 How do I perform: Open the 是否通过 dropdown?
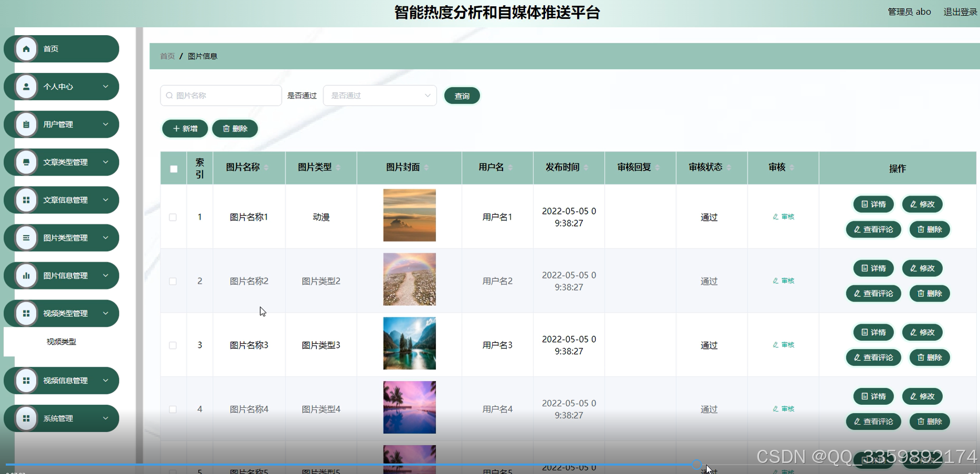(x=379, y=95)
